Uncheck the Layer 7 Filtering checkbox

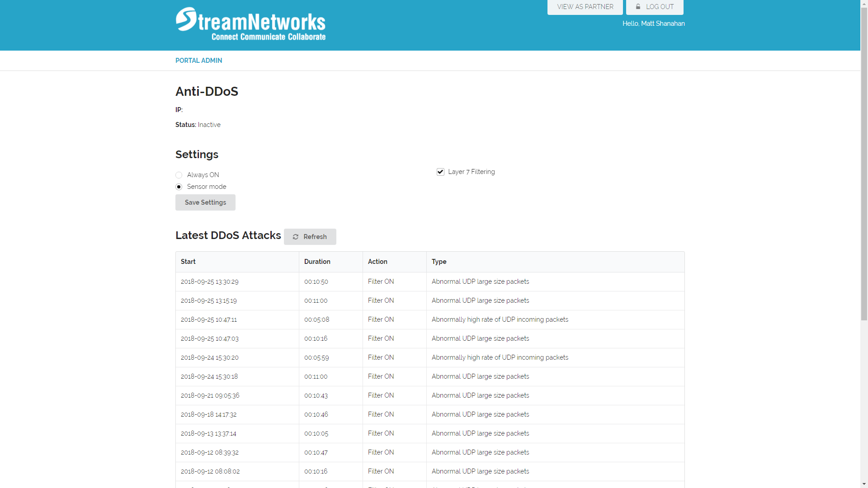tap(440, 172)
